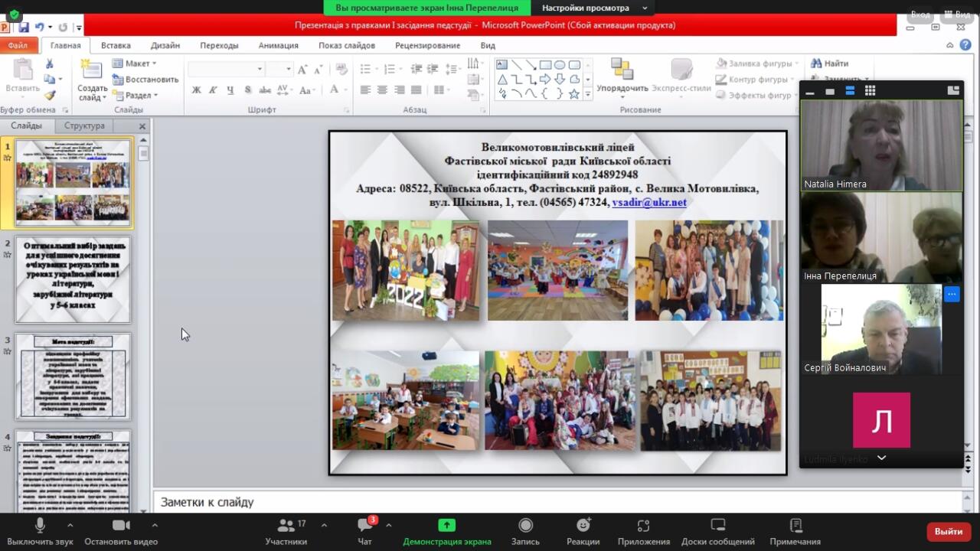The width and height of the screenshot is (980, 551).
Task: Select the text box shape tool
Action: (x=501, y=65)
